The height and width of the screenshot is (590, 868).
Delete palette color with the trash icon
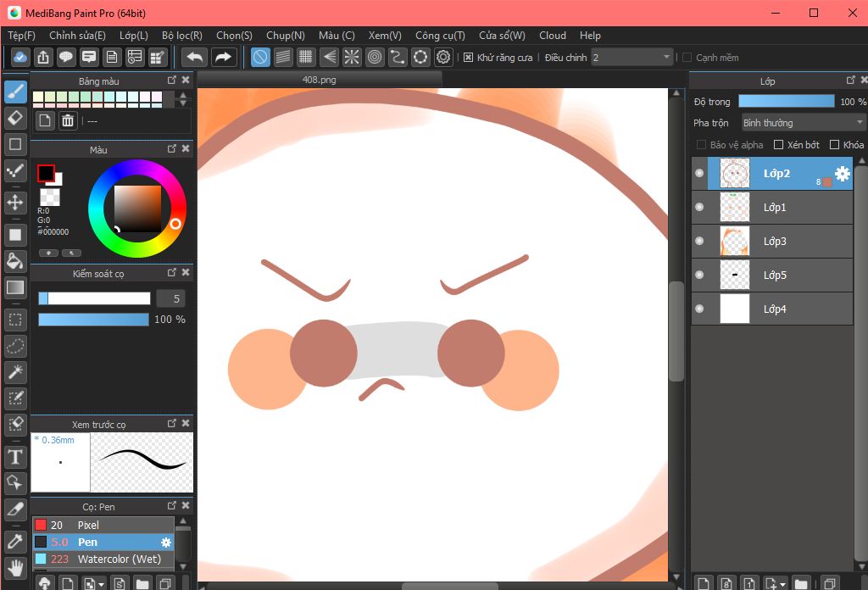pyautogui.click(x=68, y=120)
